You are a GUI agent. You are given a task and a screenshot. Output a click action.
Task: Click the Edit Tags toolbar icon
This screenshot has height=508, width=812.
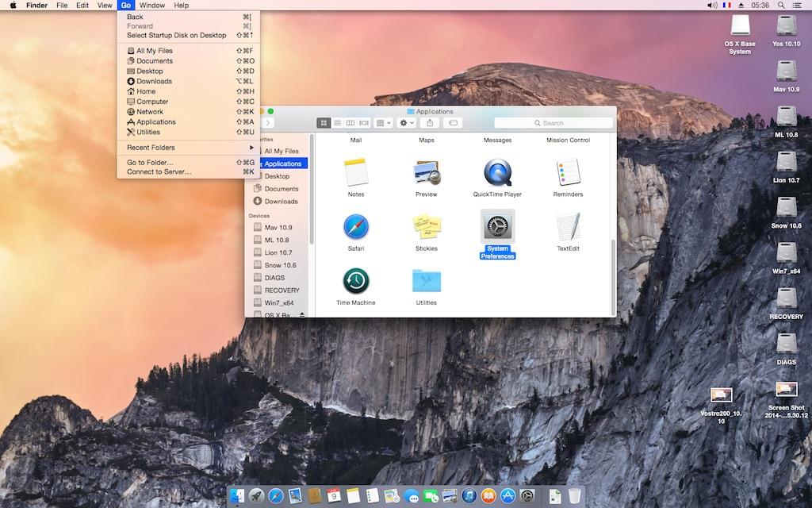453,123
